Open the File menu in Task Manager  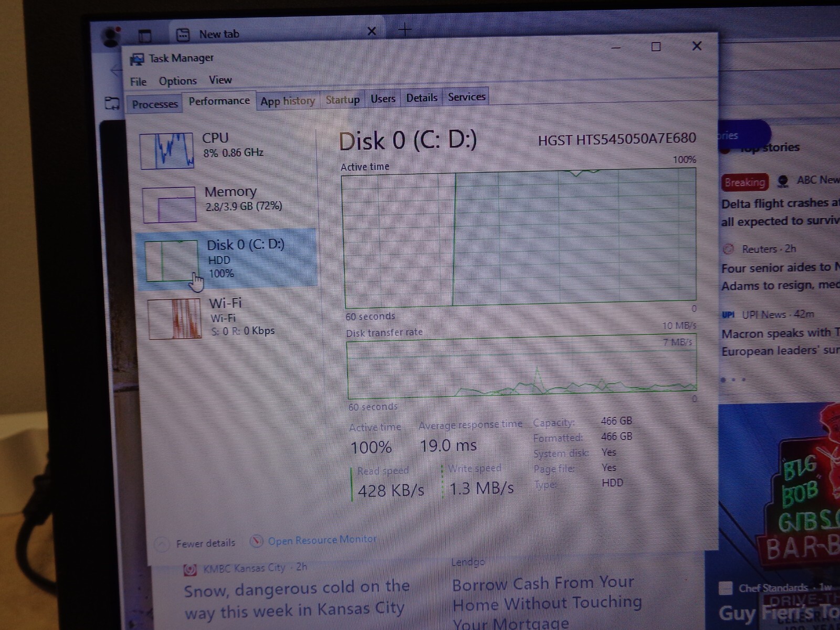(x=138, y=81)
